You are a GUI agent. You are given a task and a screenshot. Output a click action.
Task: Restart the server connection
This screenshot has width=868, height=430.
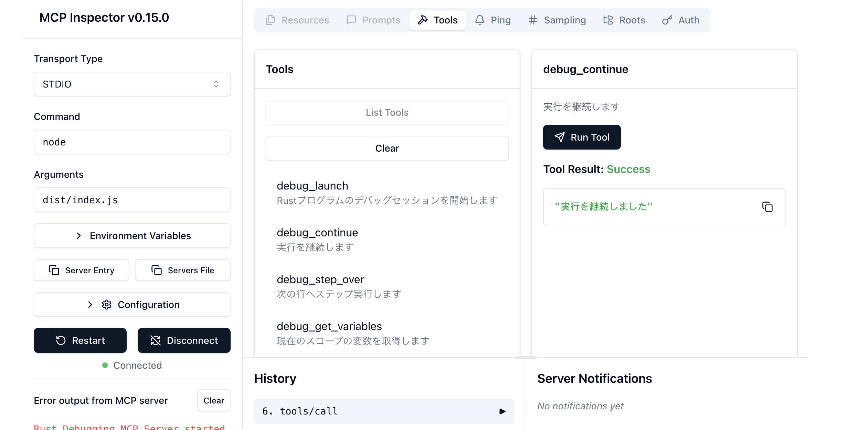80,340
